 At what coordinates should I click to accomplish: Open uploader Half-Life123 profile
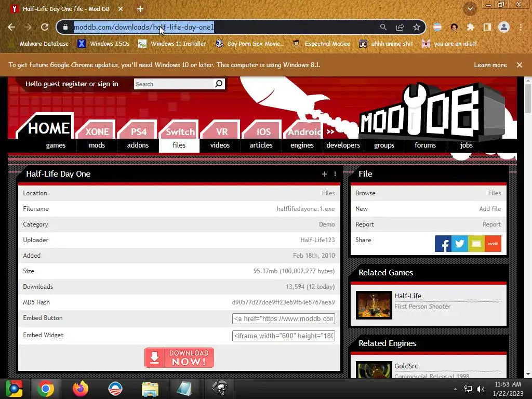[317, 240]
